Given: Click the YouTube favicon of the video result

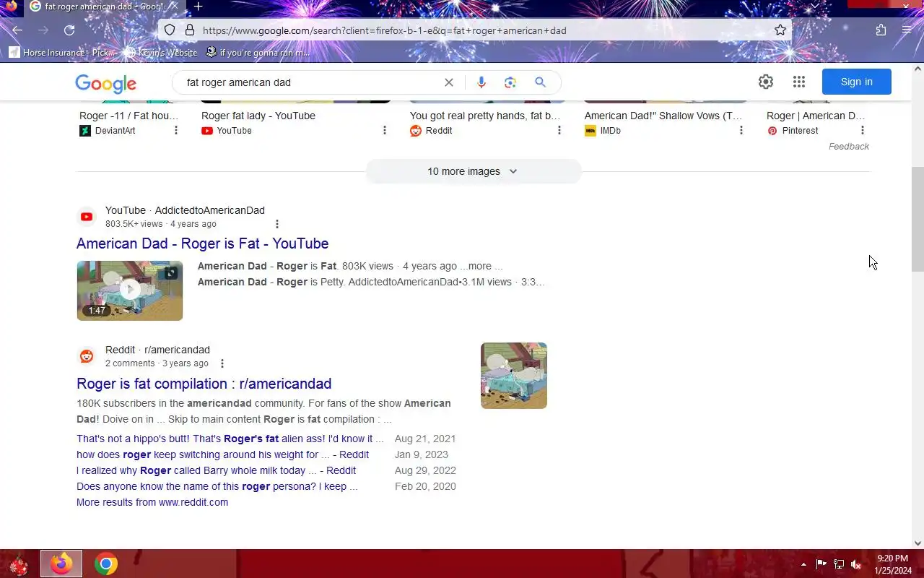Looking at the screenshot, I should tap(87, 217).
